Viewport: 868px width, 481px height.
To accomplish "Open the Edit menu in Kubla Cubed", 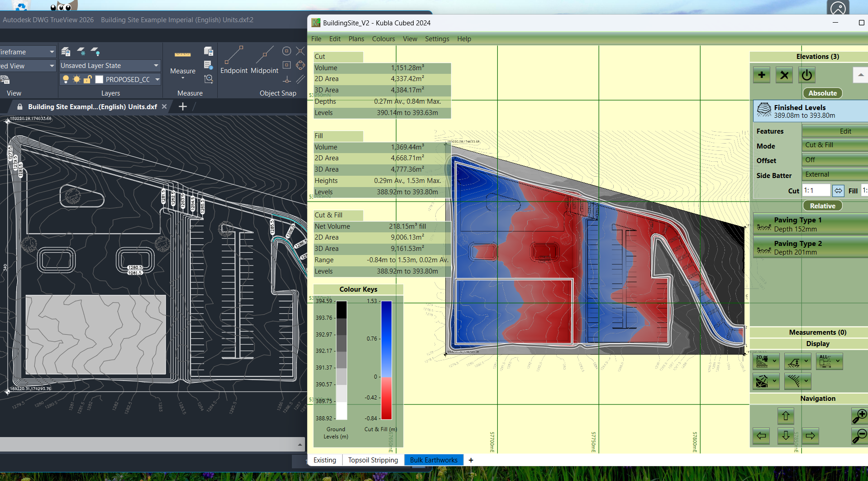I will 335,39.
